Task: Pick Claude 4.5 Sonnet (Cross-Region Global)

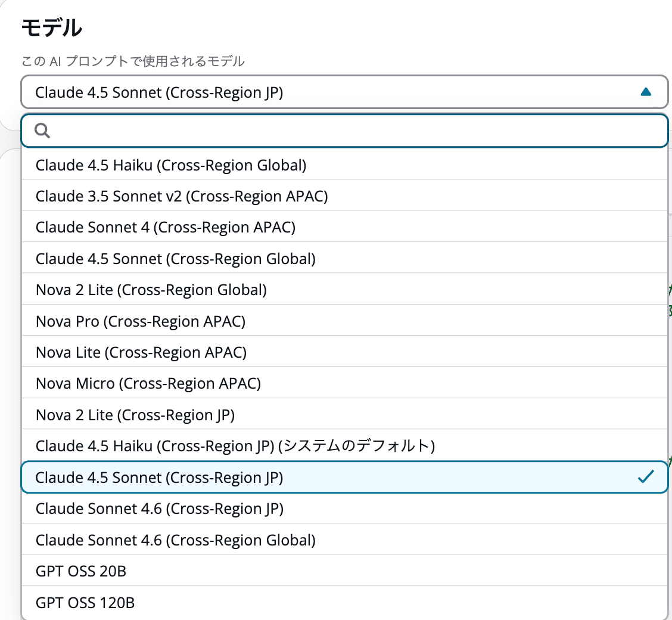Action: pyautogui.click(x=344, y=259)
